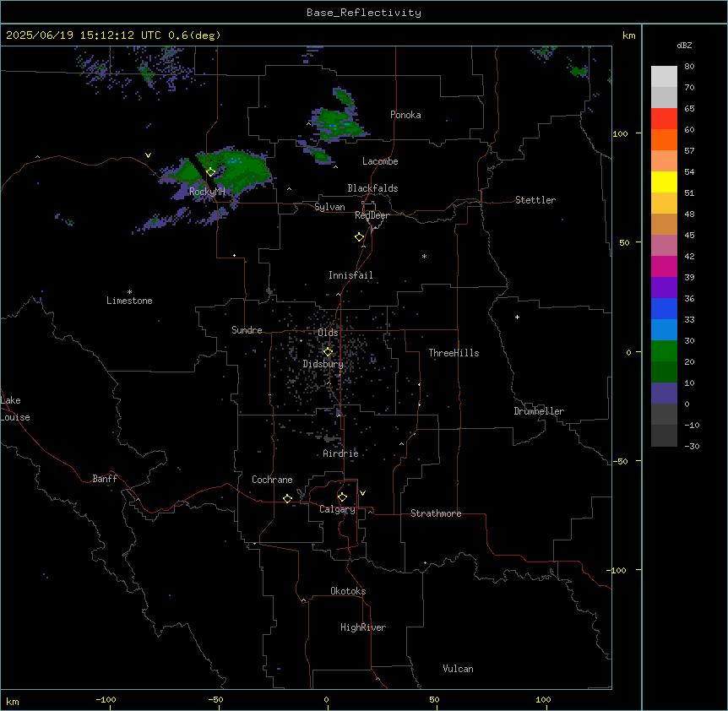Click the asterisk marker above Limestone

pyautogui.click(x=129, y=292)
